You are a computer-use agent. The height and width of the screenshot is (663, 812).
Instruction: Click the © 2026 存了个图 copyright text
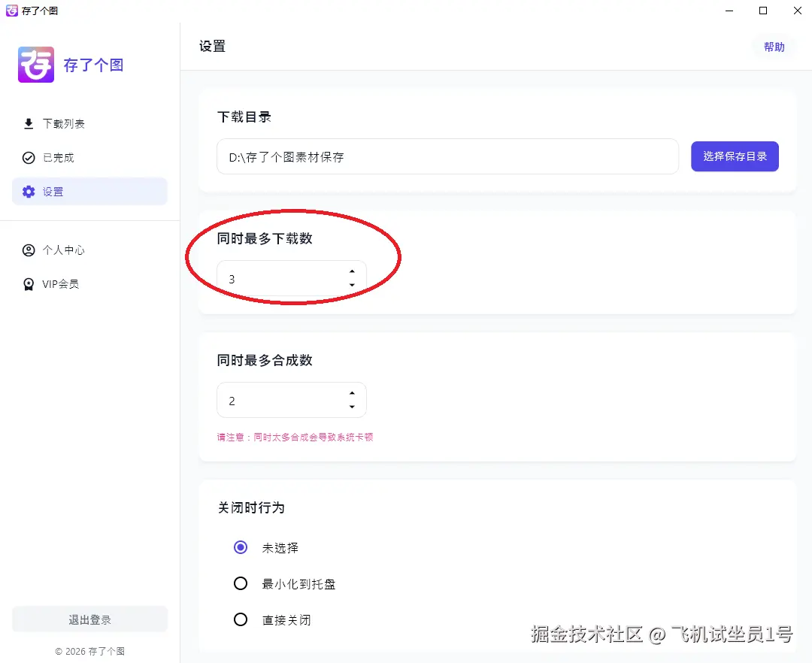[89, 651]
